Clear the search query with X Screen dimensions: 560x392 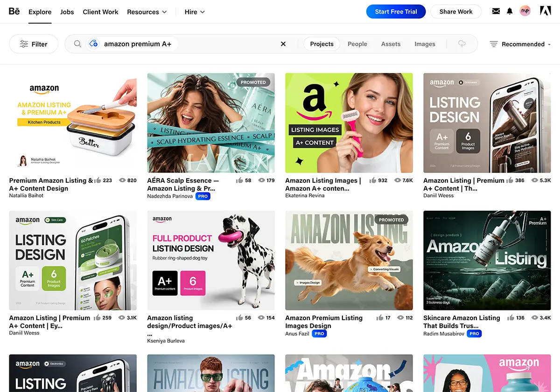(x=283, y=44)
